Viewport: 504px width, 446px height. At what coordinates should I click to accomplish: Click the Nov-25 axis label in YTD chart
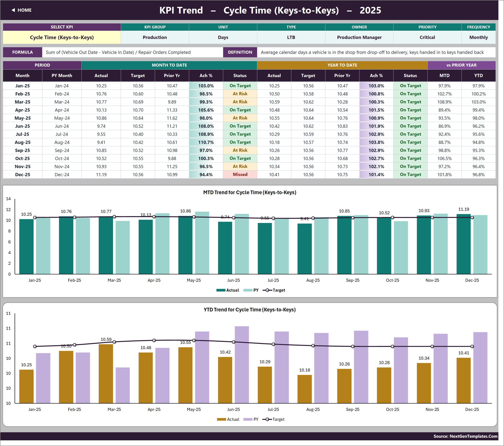(x=432, y=409)
